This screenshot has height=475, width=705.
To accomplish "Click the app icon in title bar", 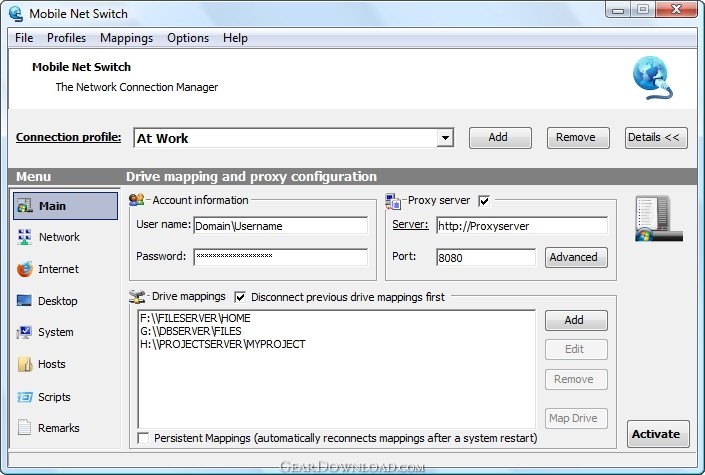I will tap(16, 13).
